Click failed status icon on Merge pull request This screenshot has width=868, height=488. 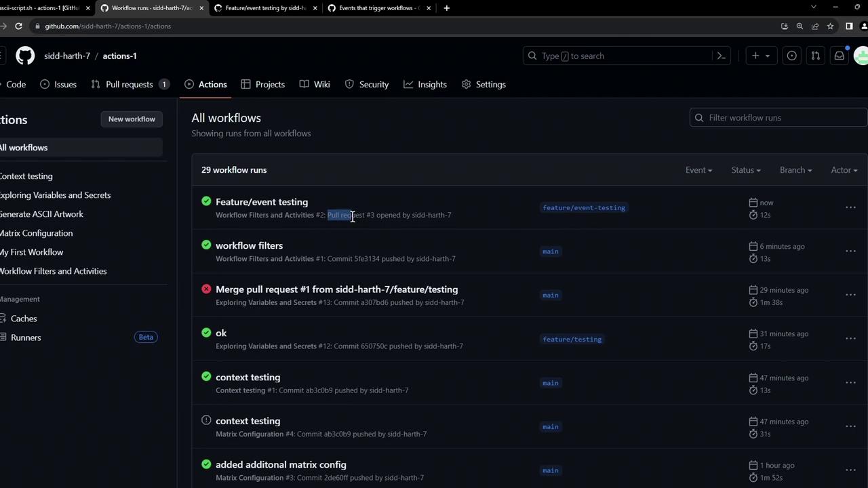(x=206, y=289)
